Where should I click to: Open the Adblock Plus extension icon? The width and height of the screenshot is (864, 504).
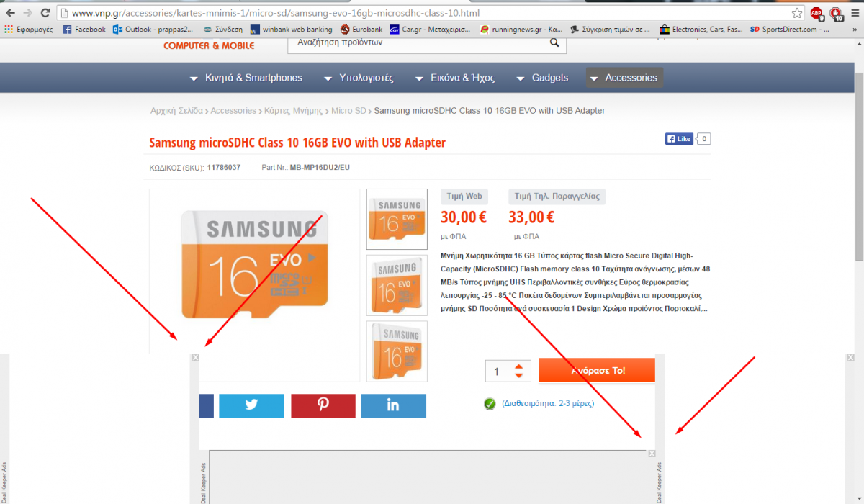(x=816, y=13)
